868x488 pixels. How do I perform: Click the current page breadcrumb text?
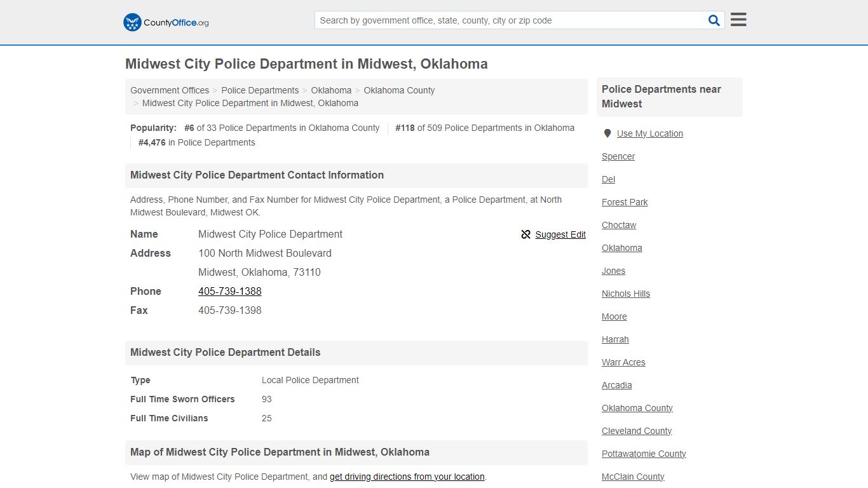coord(250,103)
